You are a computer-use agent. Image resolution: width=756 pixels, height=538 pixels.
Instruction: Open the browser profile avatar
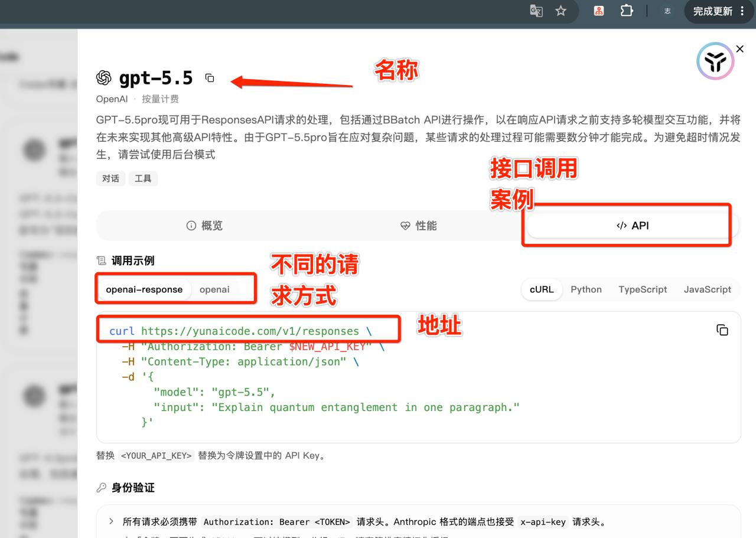pyautogui.click(x=667, y=11)
